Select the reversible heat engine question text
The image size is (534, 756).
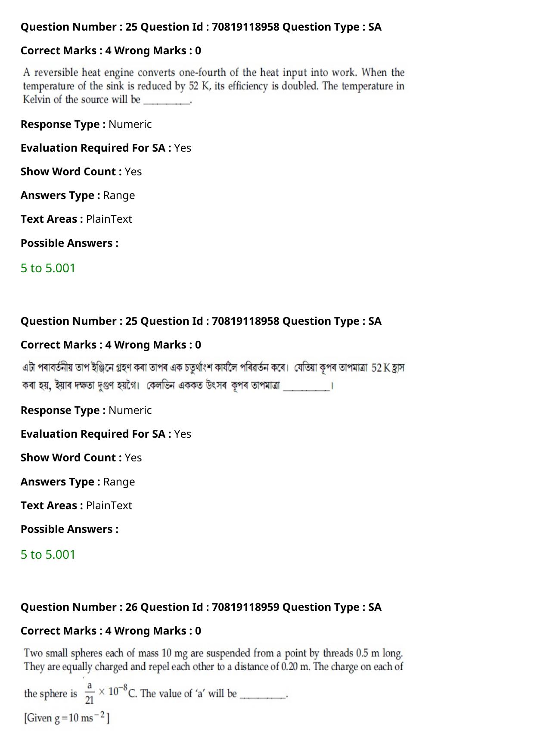click(214, 86)
